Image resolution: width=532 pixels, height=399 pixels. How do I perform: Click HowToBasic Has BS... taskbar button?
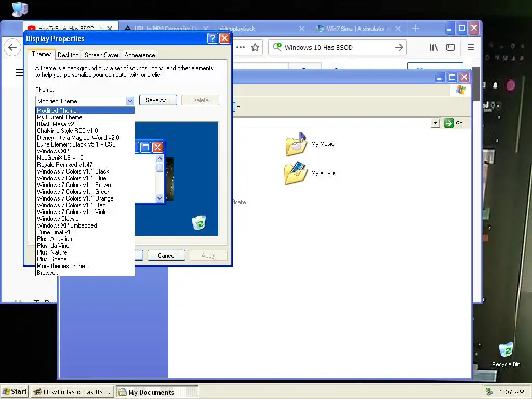point(72,392)
